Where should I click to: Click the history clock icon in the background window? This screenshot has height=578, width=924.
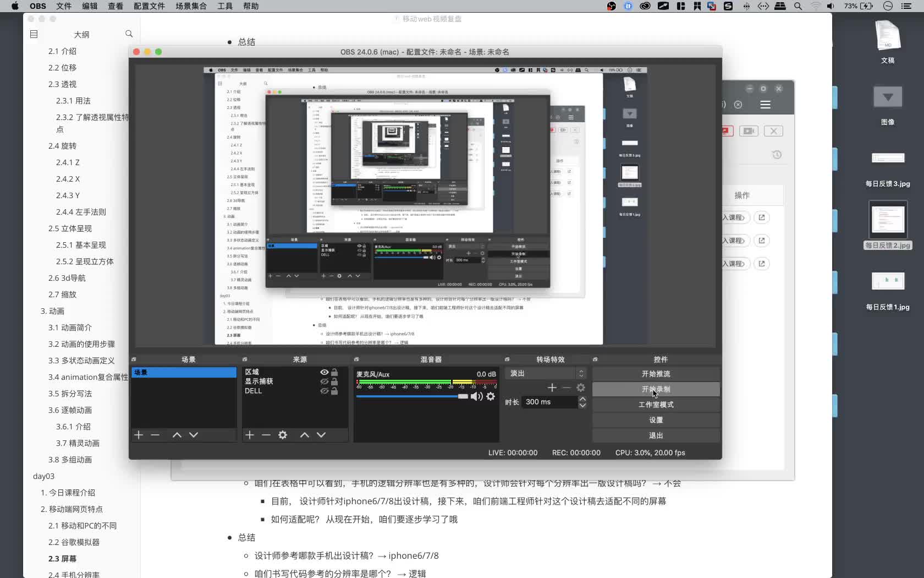[777, 155]
